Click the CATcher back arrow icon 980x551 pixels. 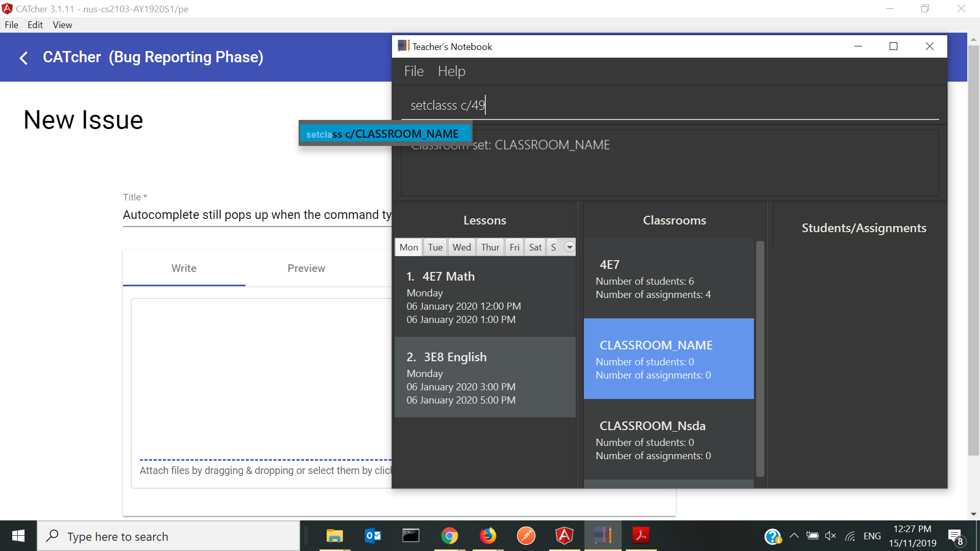pyautogui.click(x=23, y=58)
